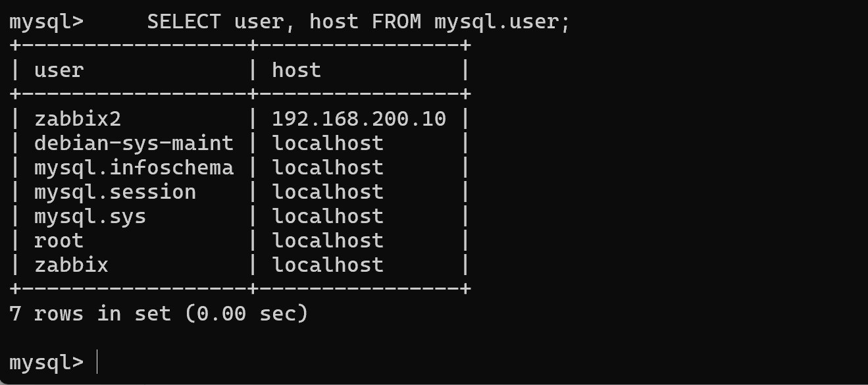This screenshot has height=385, width=868.
Task: Click the 192.168.200.10 host value
Action: (359, 118)
